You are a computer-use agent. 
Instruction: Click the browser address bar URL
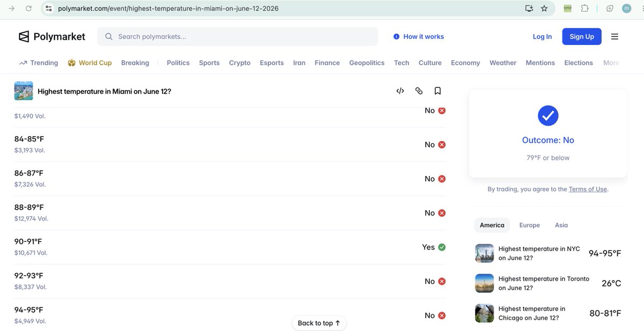coord(168,9)
